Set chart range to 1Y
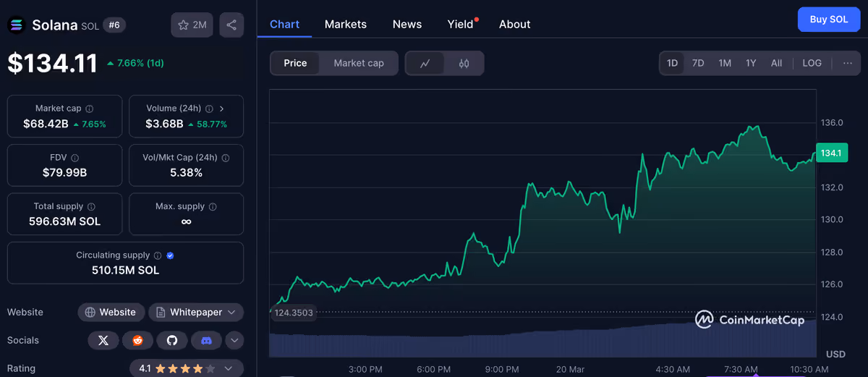 (751, 63)
